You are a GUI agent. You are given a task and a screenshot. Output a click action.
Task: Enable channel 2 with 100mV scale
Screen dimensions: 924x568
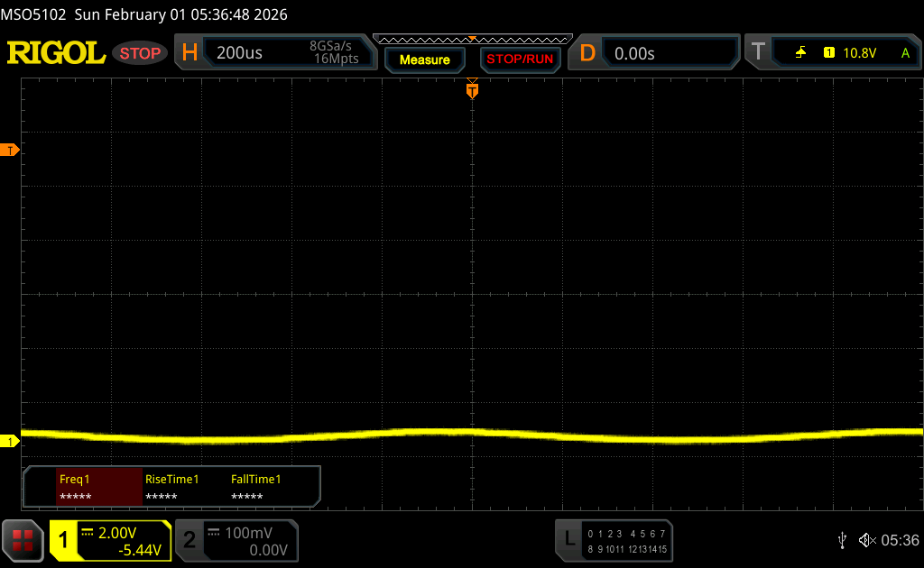point(235,540)
